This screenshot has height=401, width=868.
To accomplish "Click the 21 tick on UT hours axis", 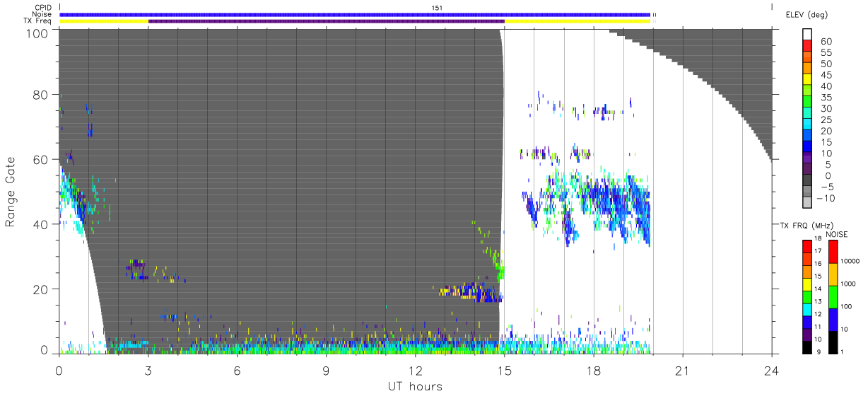I will coord(682,369).
